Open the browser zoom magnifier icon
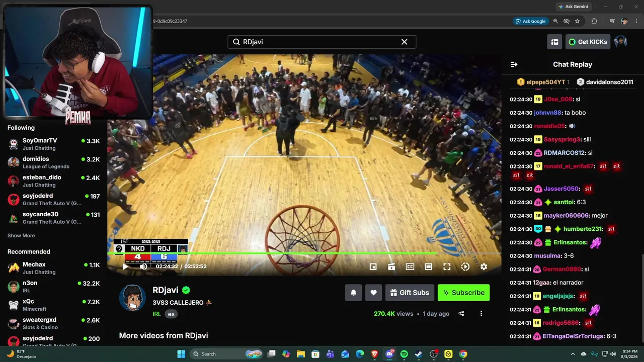Viewport: 644px width, 362px height. pyautogui.click(x=555, y=21)
